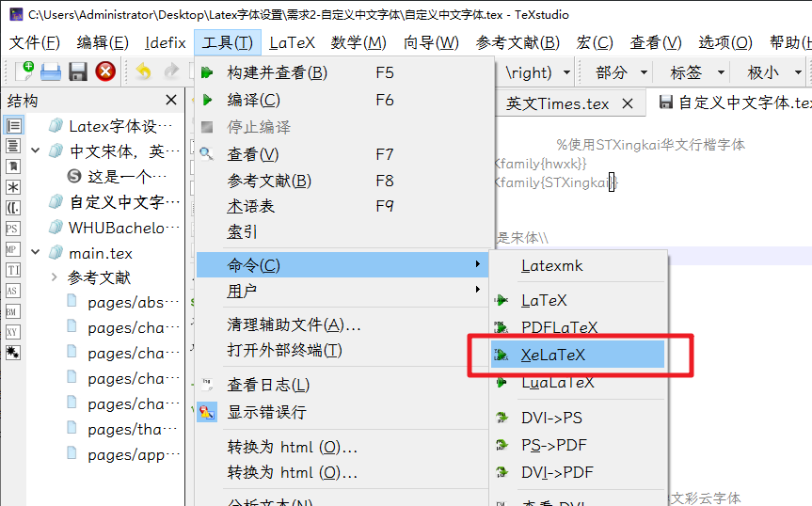This screenshot has height=506, width=812.
Task: Run Latexmk from the commands submenu
Action: tap(578, 266)
